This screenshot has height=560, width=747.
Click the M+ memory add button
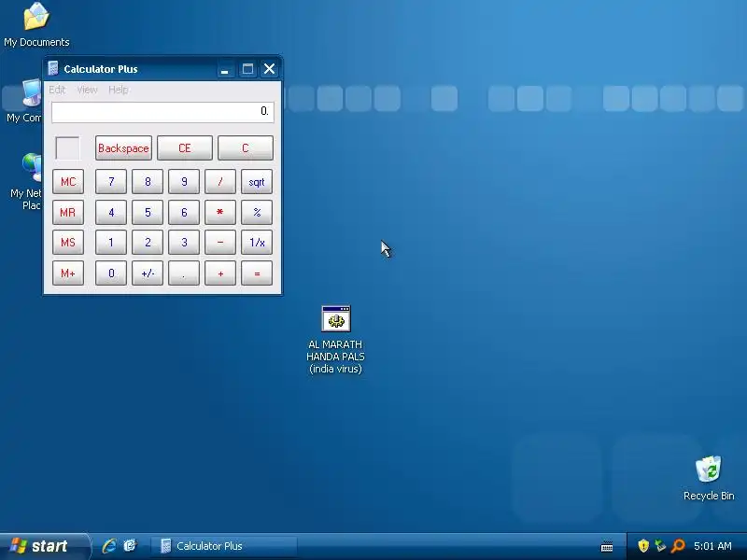(x=68, y=273)
